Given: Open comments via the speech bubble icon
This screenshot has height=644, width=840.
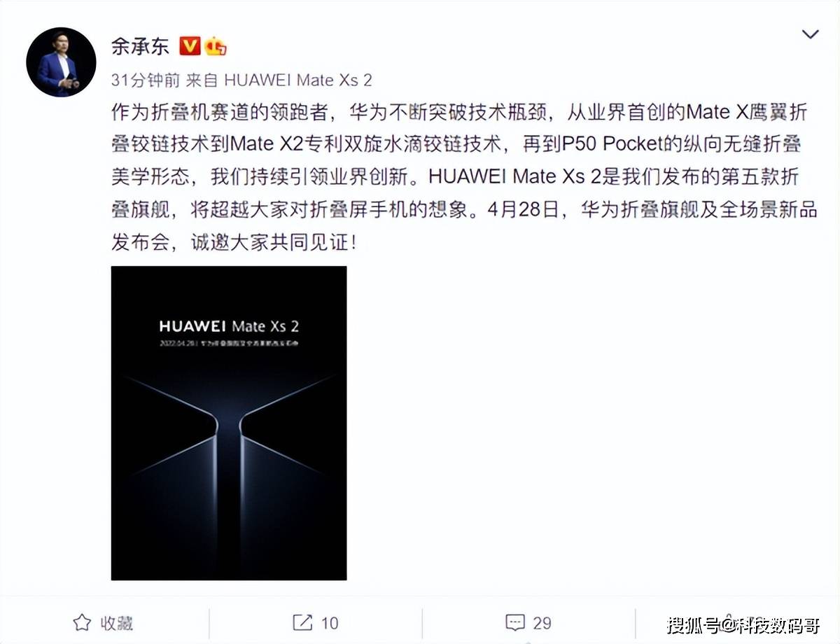Looking at the screenshot, I should (515, 622).
